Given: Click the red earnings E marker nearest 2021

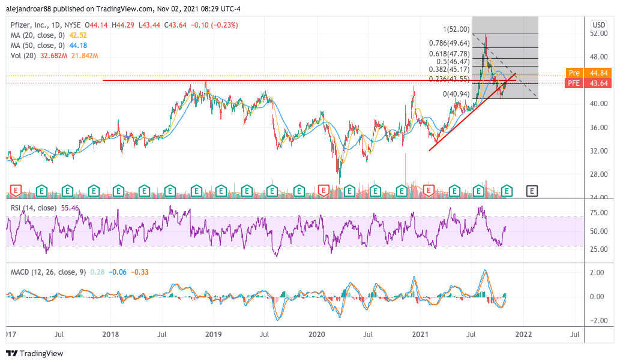Looking at the screenshot, I should (429, 191).
